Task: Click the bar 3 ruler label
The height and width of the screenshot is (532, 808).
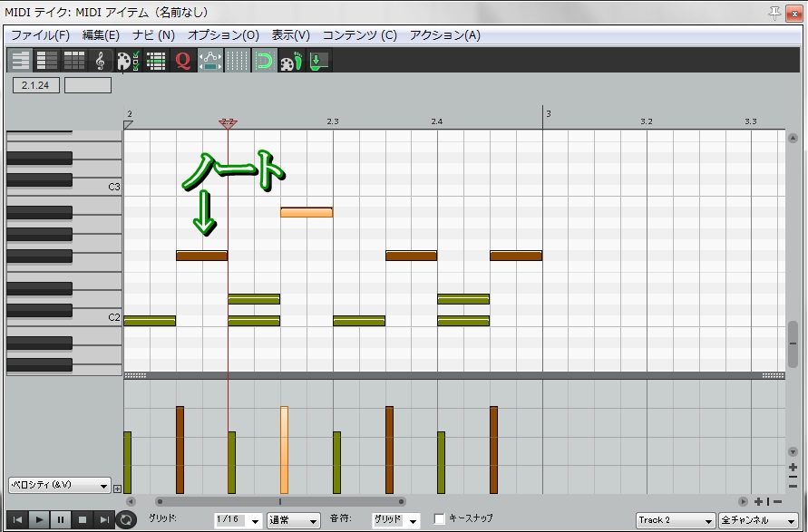Action: tap(549, 113)
